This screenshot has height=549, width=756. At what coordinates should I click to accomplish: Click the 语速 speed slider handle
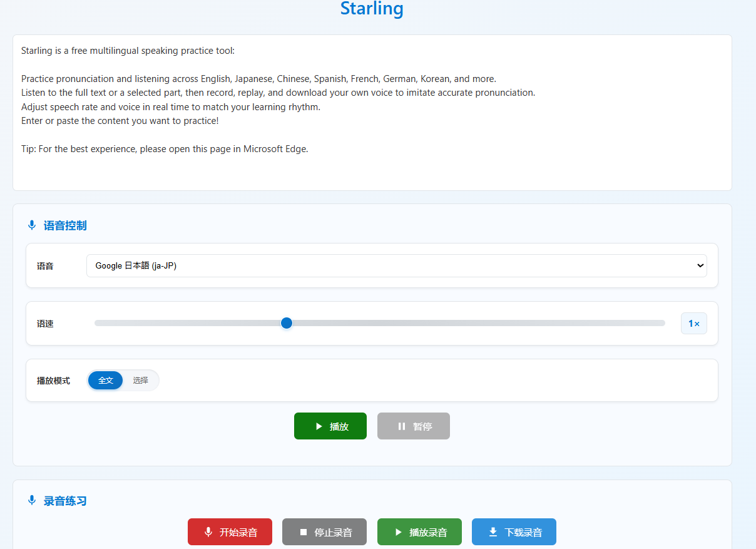click(x=287, y=323)
